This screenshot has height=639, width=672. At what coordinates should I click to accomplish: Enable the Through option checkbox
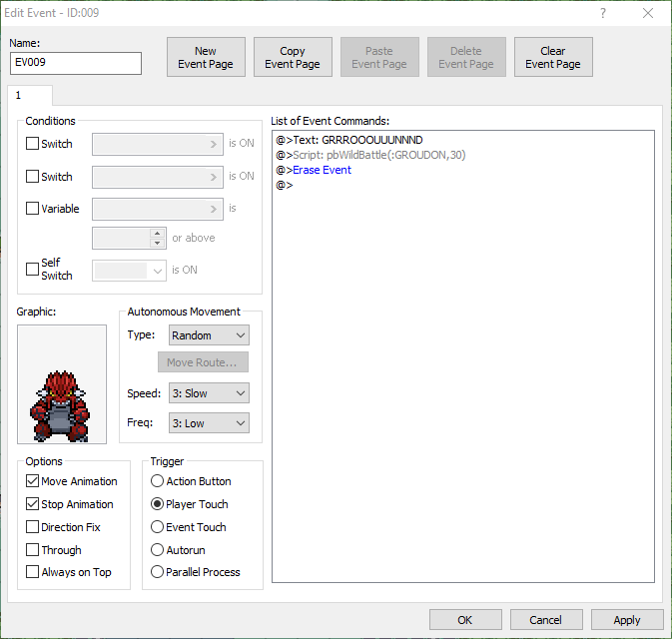click(x=33, y=550)
